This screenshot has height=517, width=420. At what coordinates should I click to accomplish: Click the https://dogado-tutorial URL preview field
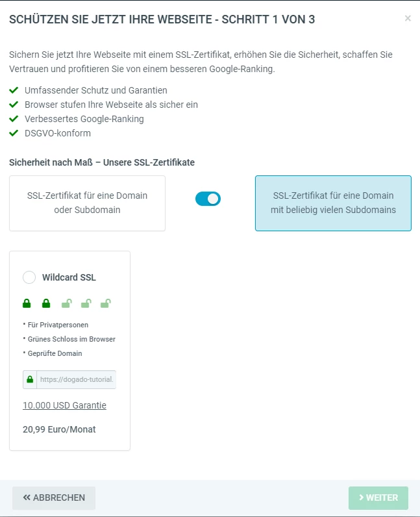[x=77, y=379]
